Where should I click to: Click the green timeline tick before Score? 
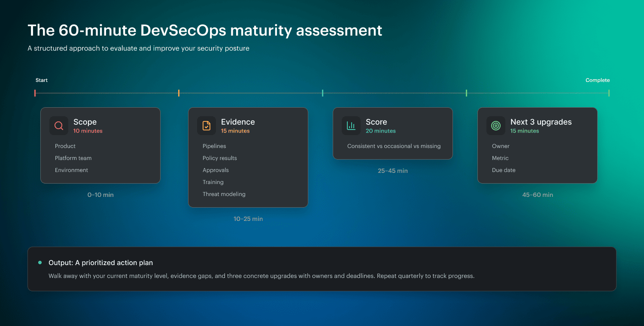pos(323,93)
